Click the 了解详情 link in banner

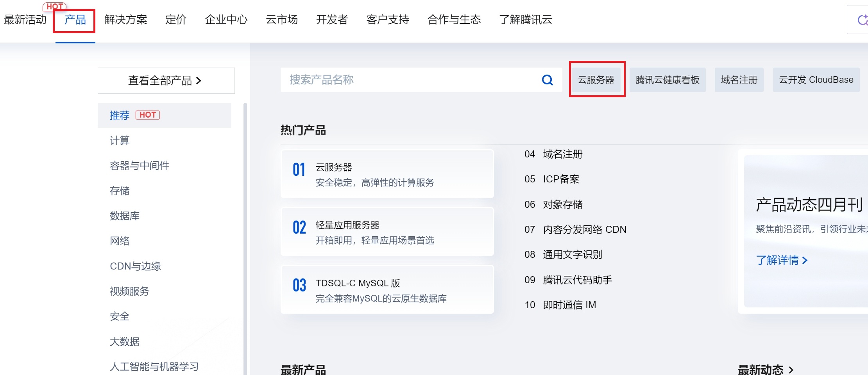[782, 260]
